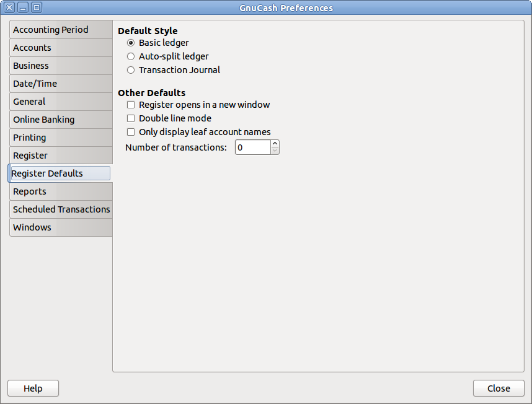Increase Number of transactions with up arrow
Viewport: 532px width, 404px height.
[275, 144]
